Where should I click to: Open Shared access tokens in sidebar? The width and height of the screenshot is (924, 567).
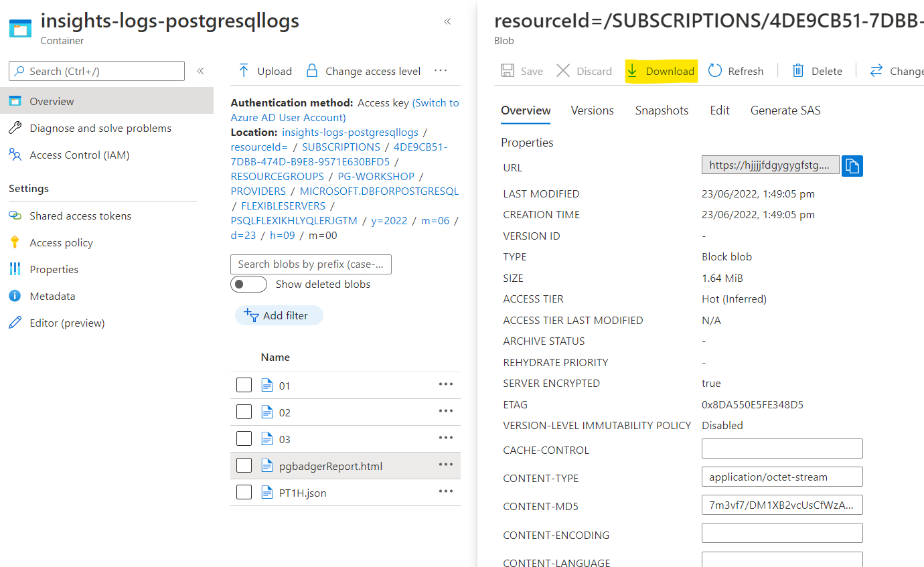tap(80, 216)
